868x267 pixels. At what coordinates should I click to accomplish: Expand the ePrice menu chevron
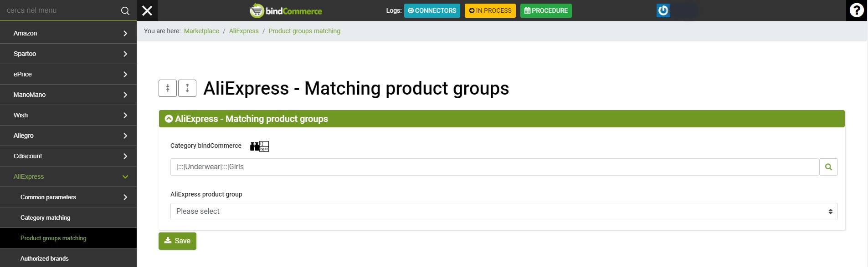point(125,74)
